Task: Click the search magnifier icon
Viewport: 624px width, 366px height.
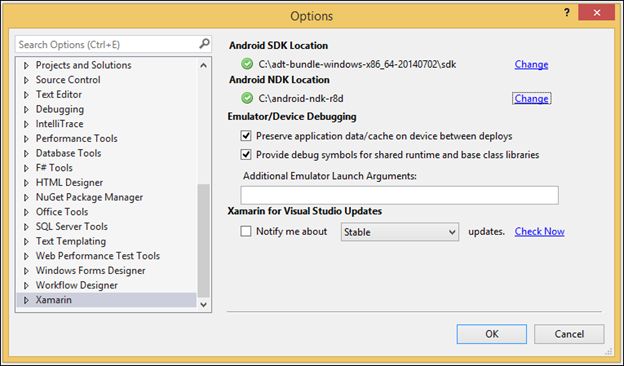Action: pyautogui.click(x=204, y=43)
